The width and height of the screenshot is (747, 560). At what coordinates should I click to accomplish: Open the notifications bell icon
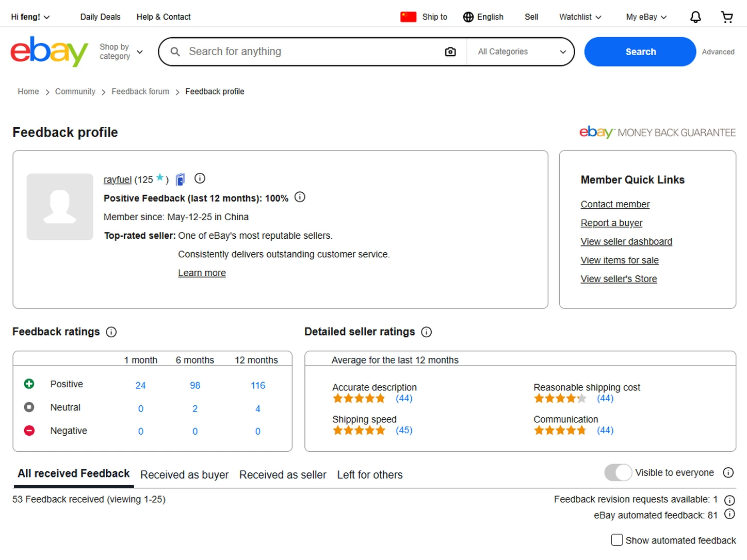click(695, 17)
